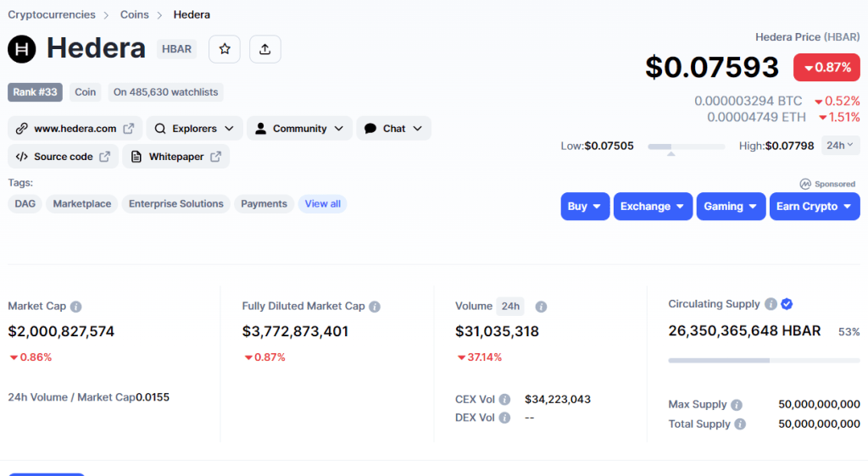Click the Total Supply value 50,000,000,000
The image size is (868, 476).
[x=820, y=423]
